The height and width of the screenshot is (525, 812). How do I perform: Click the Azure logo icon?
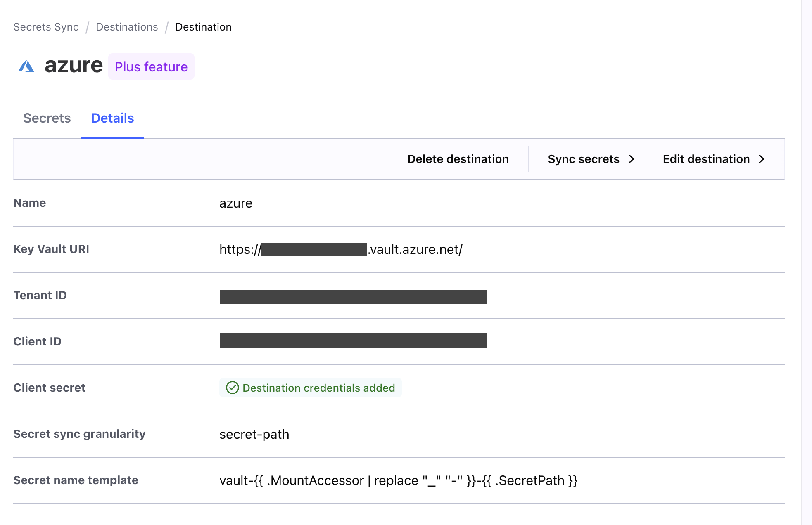click(26, 66)
